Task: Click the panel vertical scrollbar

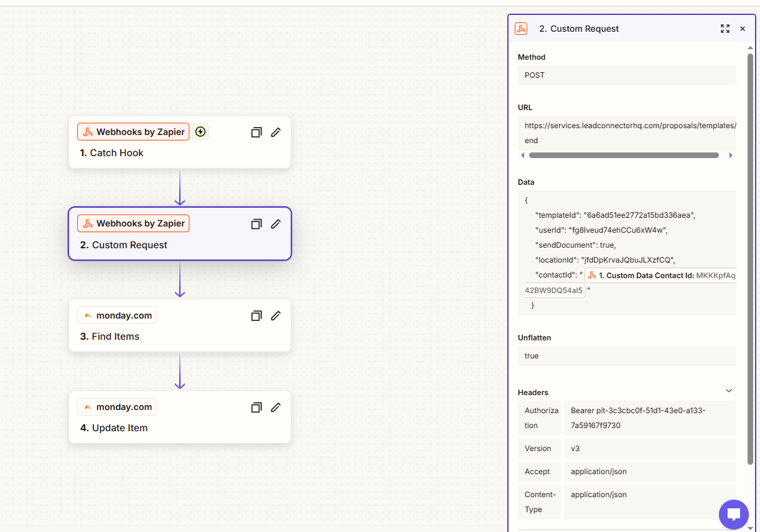Action: click(x=751, y=258)
